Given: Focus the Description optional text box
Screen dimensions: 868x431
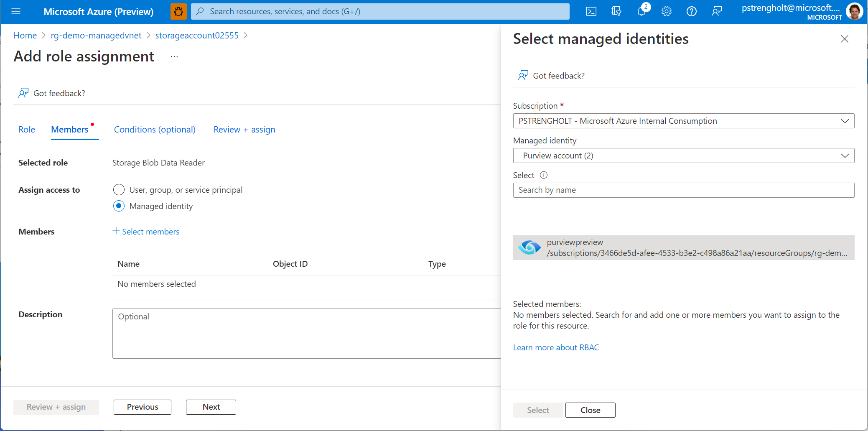Looking at the screenshot, I should 306,334.
